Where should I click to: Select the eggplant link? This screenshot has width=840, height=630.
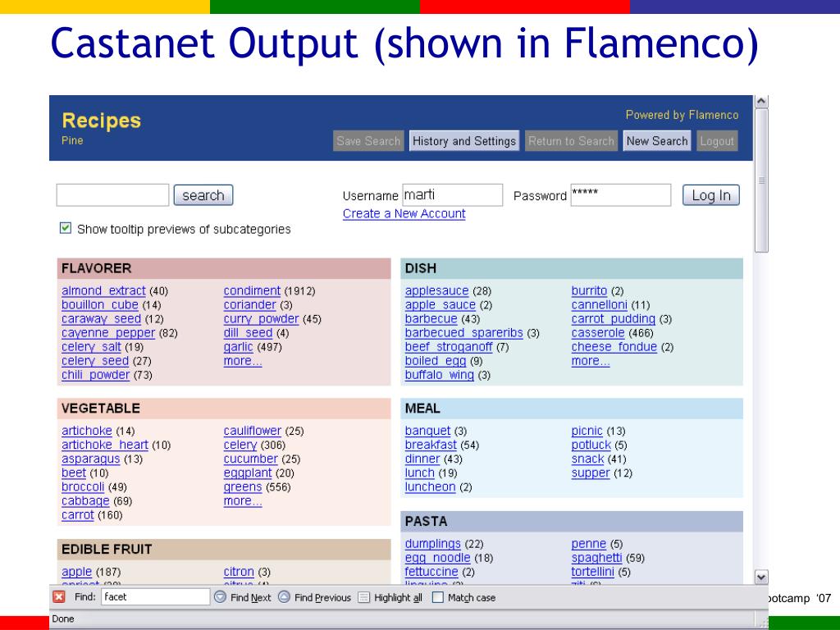[248, 473]
